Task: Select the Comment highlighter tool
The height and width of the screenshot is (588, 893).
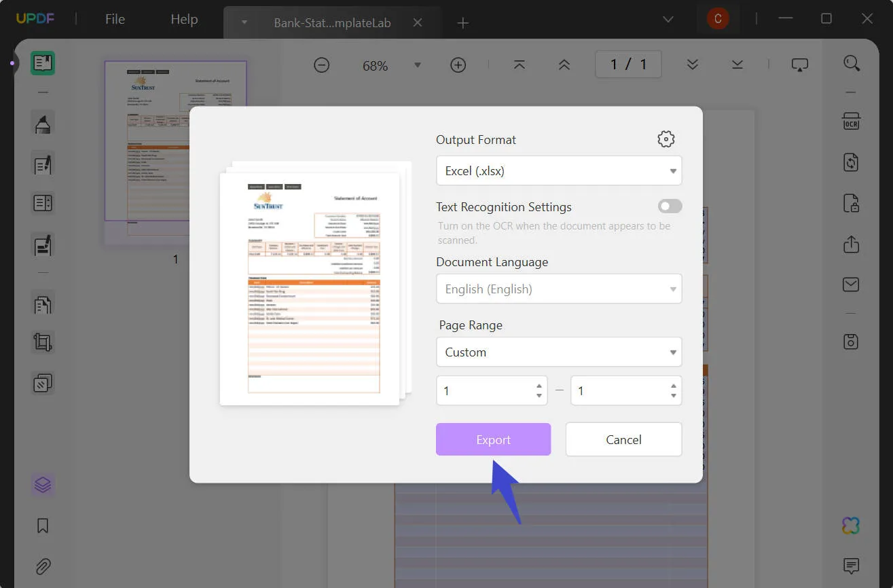Action: pos(43,124)
